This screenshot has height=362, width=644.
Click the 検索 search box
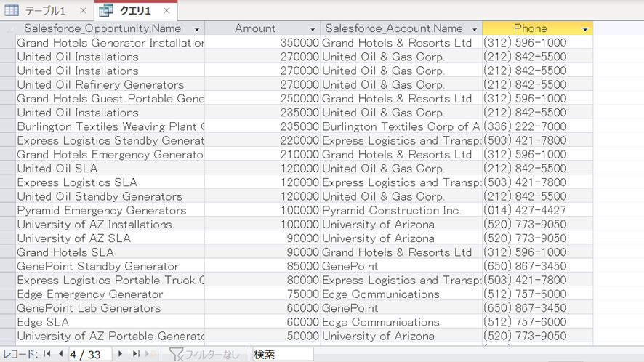pos(283,354)
